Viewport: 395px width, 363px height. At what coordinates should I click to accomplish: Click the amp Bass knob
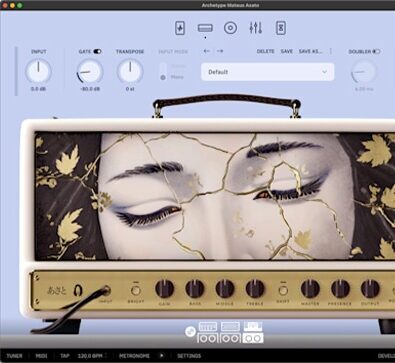(x=195, y=289)
